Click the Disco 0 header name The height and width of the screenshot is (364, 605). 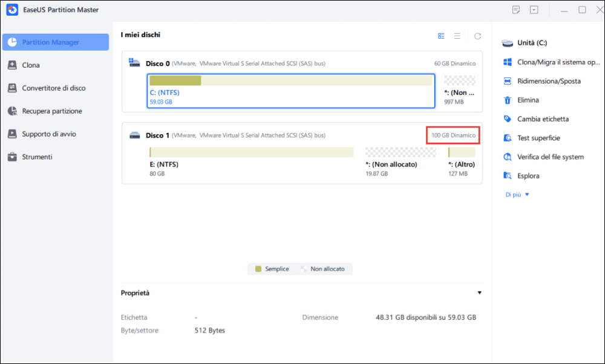click(x=157, y=63)
